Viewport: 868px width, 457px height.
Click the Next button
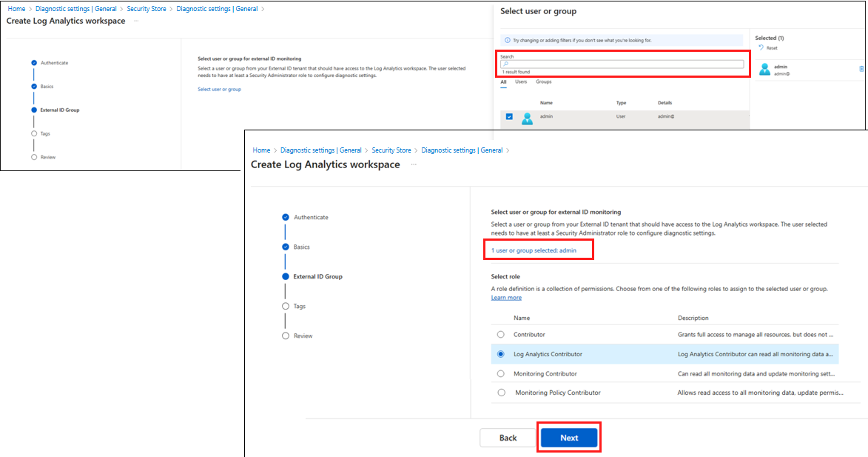(568, 438)
